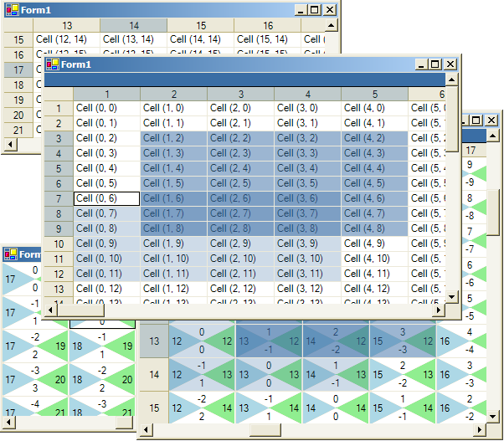Click row header 19 in the top-left window
Viewport: 504px width, 441px height.
click(18, 100)
